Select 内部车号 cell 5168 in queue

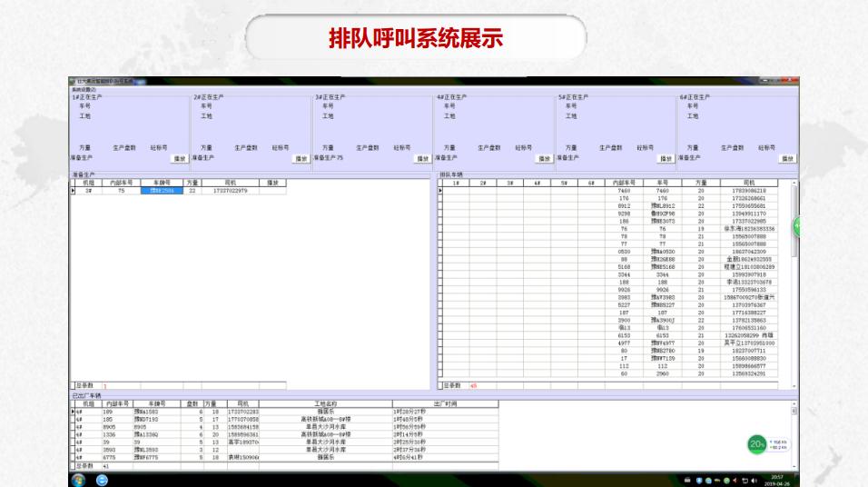tap(624, 267)
